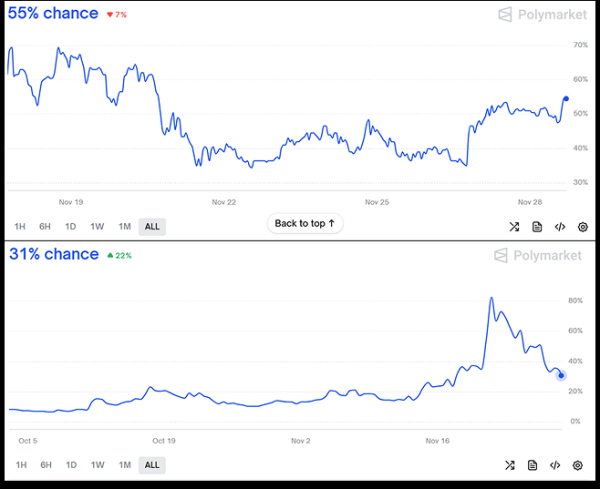Switch the 31% chart to the 1M range
600x489 pixels.
pos(124,465)
